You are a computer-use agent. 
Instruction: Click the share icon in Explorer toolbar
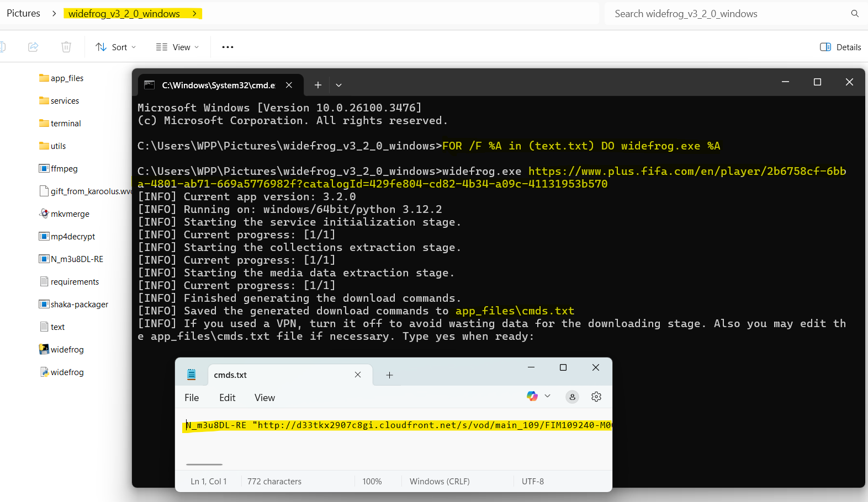[x=33, y=47]
